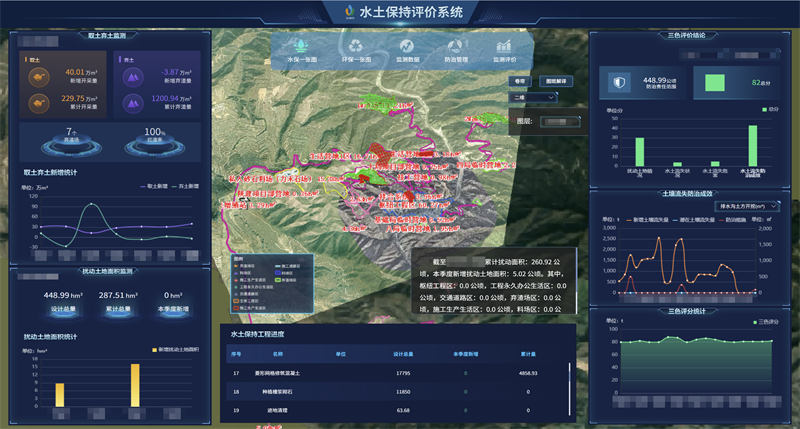This screenshot has width=800, height=429.
Task: Click table row 17 菱形网格梁筑混凝土
Action: tap(400, 374)
